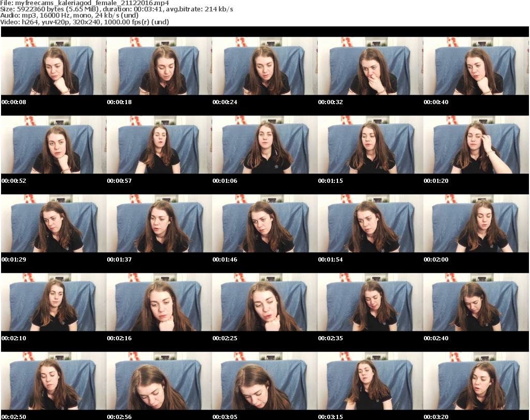
Task: Click the 00:03:20 timestamp label
Action: point(436,417)
